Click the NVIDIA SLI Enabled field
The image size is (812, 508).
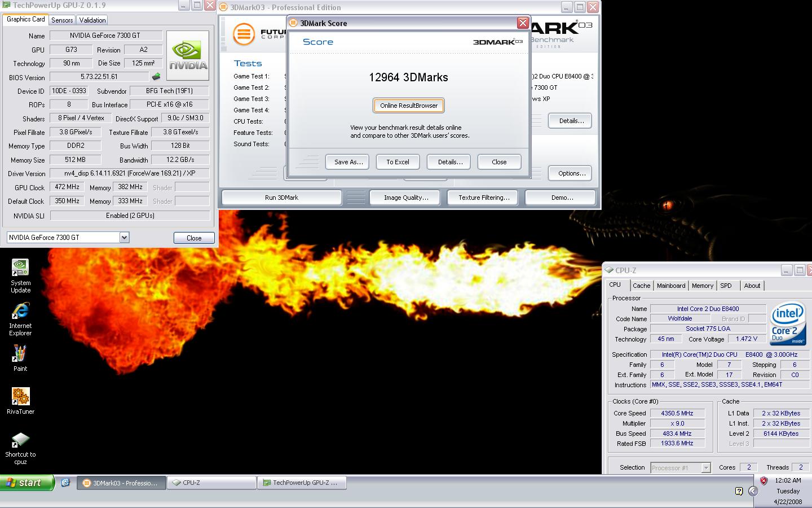pyautogui.click(x=130, y=216)
